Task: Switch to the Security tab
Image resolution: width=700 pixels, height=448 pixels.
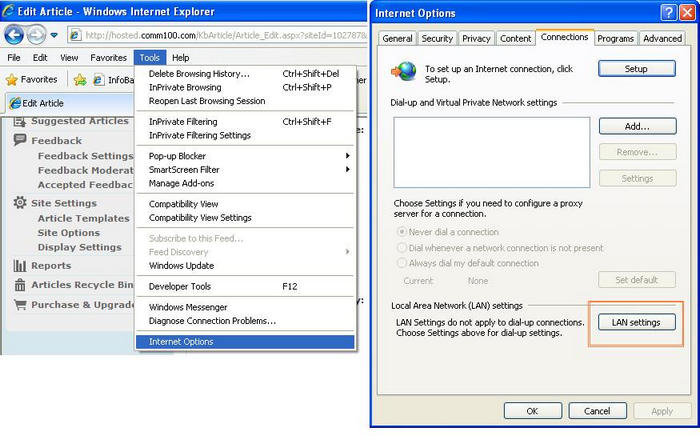Action: (x=437, y=39)
